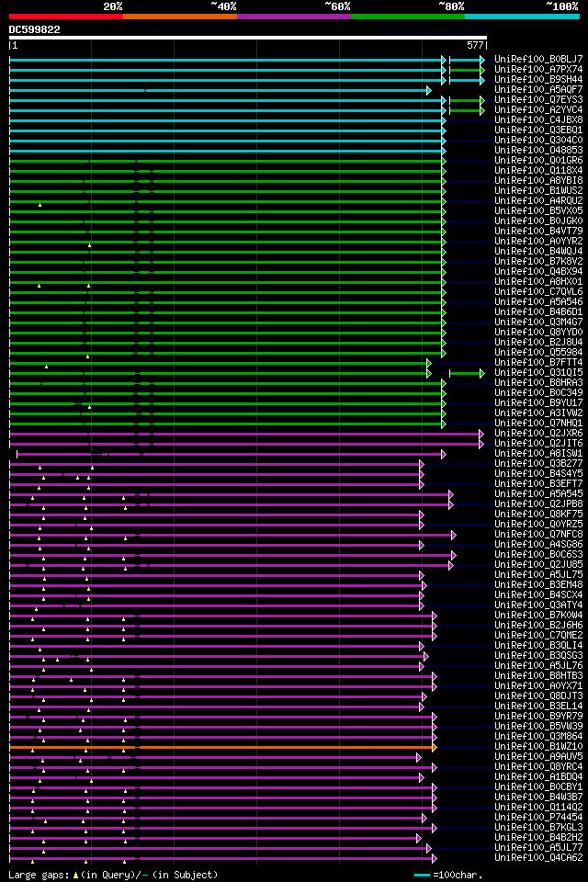This screenshot has width=588, height=882.
Task: Select UniRef100_B1WZ10 label
Action: 538,746
